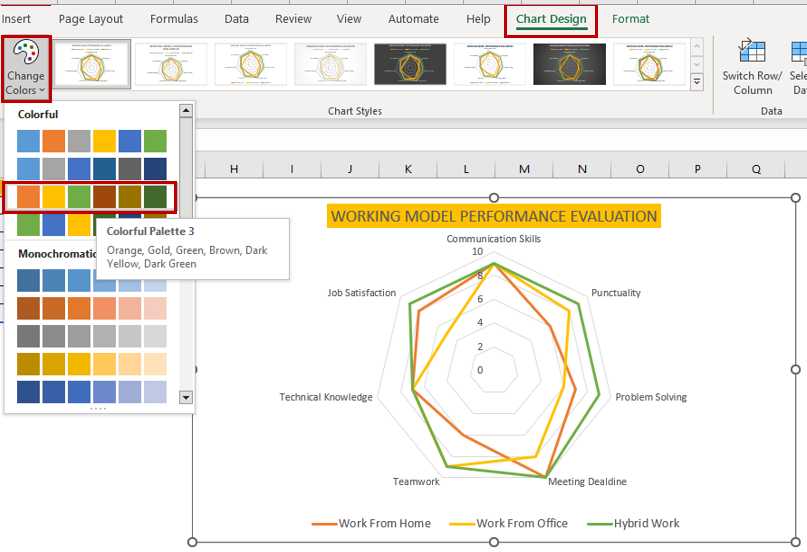Select column M header

pos(524,169)
